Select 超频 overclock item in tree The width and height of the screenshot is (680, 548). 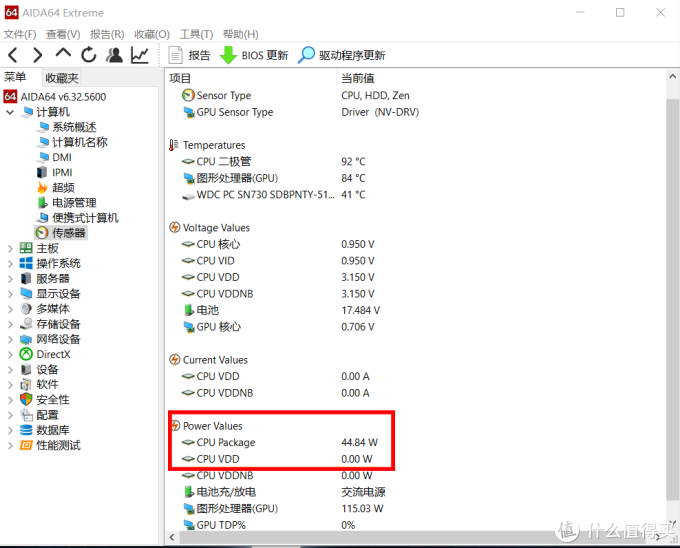click(x=62, y=187)
